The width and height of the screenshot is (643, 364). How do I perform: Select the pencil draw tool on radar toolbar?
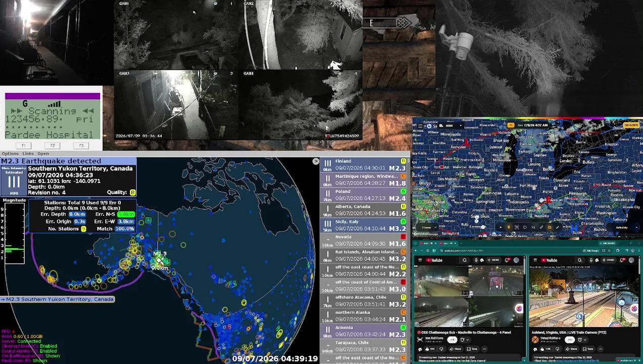pyautogui.click(x=558, y=227)
